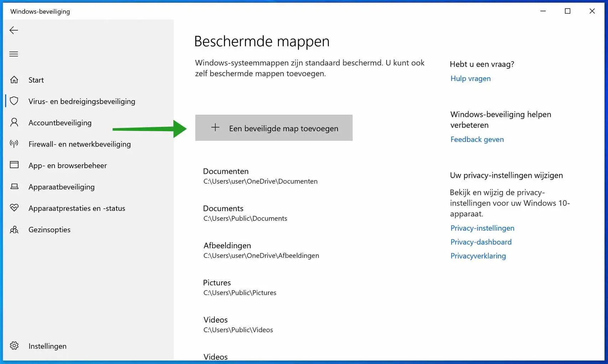Click the back arrow icon
608x364 pixels.
click(14, 30)
